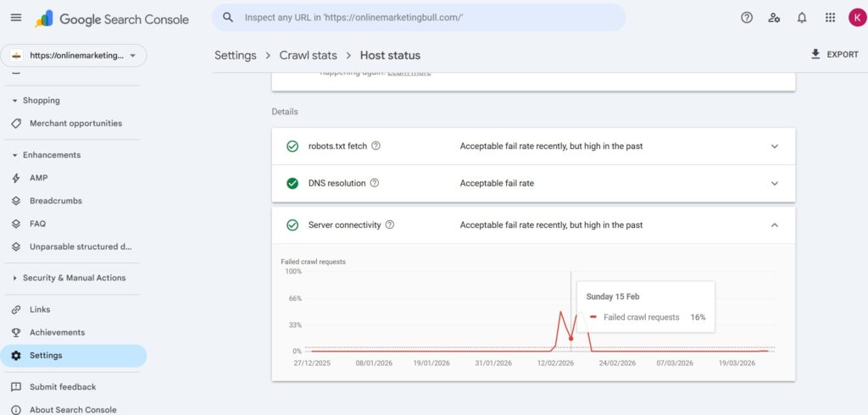
Task: Click help icon beside DNS resolution
Action: [374, 183]
